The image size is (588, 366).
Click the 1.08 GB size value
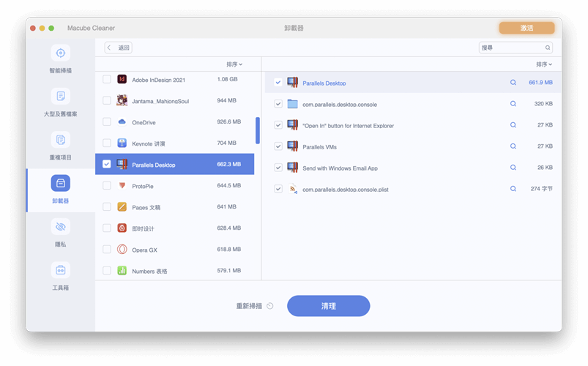tap(227, 79)
